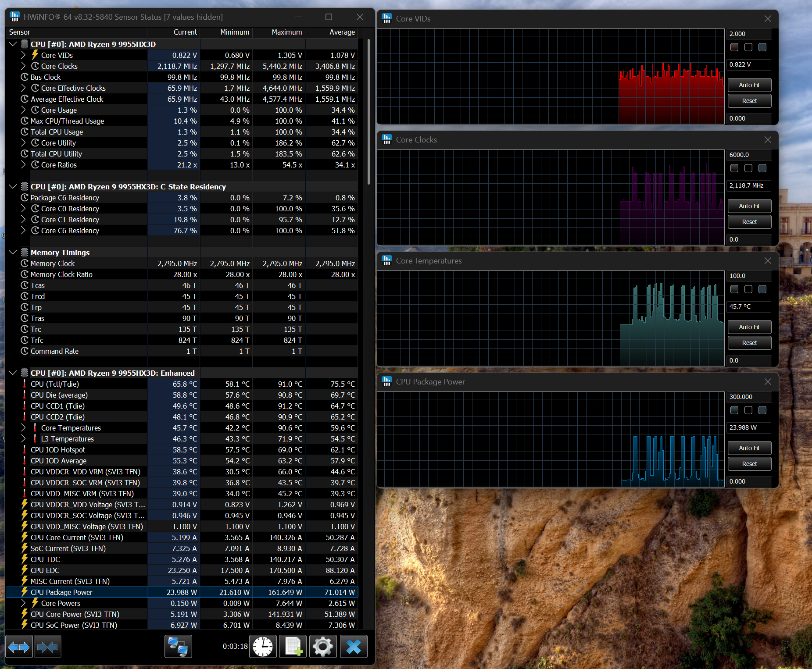
Task: Click the Maximum column header
Action: (286, 32)
